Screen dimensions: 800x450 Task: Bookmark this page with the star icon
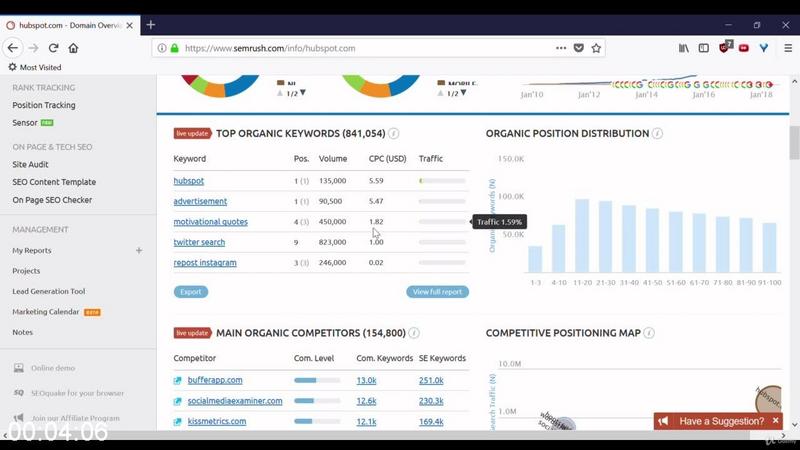pyautogui.click(x=596, y=48)
